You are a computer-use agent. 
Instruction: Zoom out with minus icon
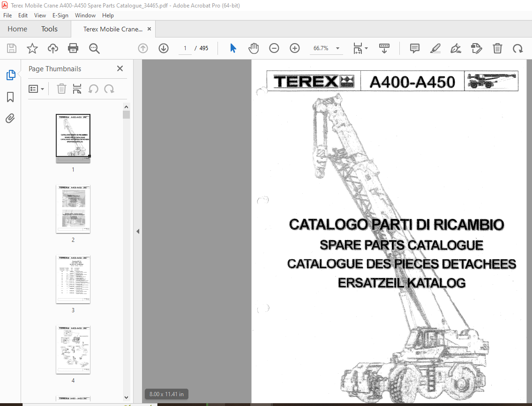point(274,48)
